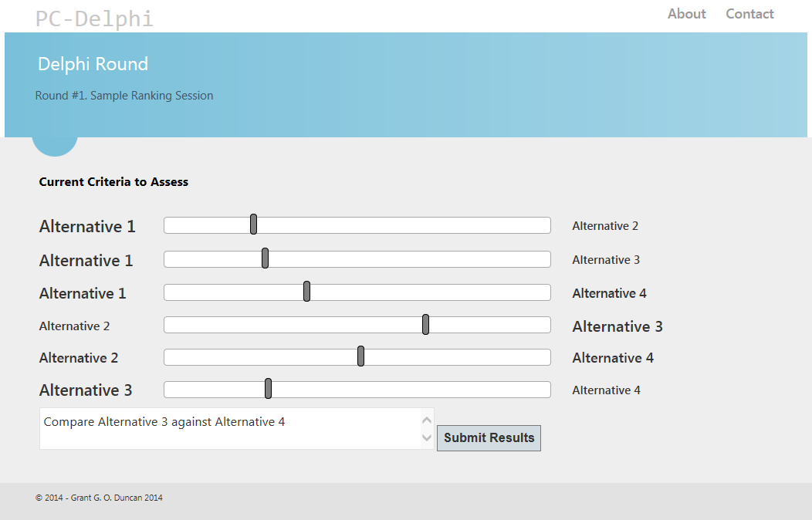Click the Delphi Round header title

pyautogui.click(x=93, y=64)
